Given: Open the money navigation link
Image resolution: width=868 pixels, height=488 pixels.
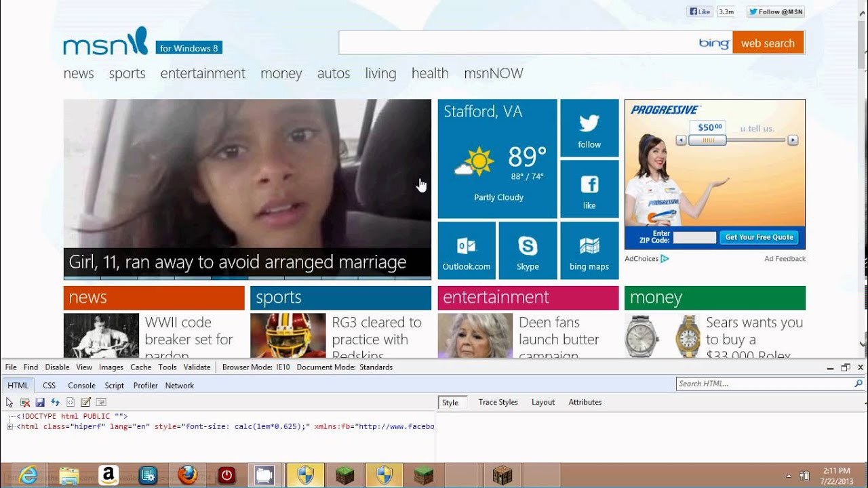Looking at the screenshot, I should (281, 73).
